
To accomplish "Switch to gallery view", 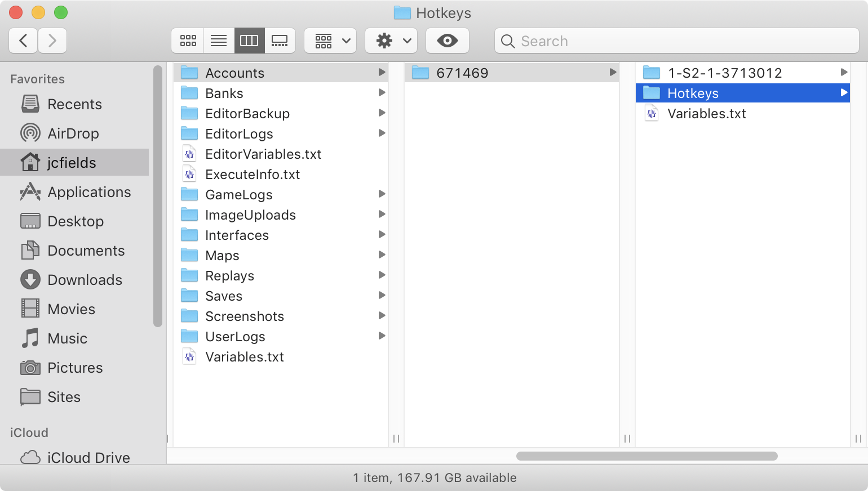I will click(x=280, y=41).
